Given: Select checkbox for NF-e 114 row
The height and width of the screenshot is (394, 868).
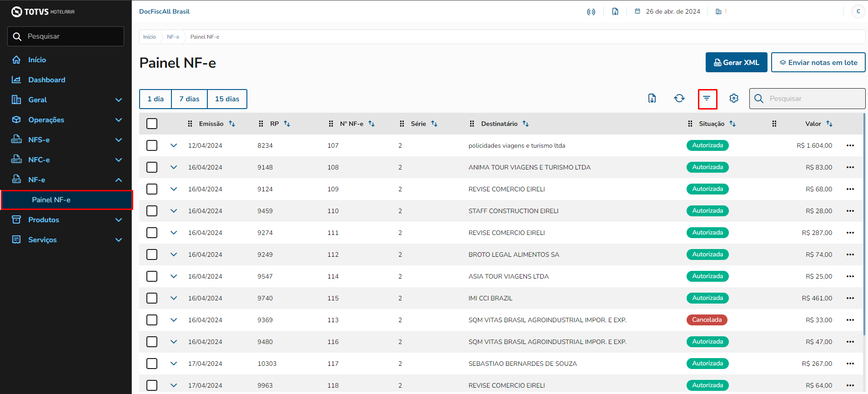Looking at the screenshot, I should 152,276.
